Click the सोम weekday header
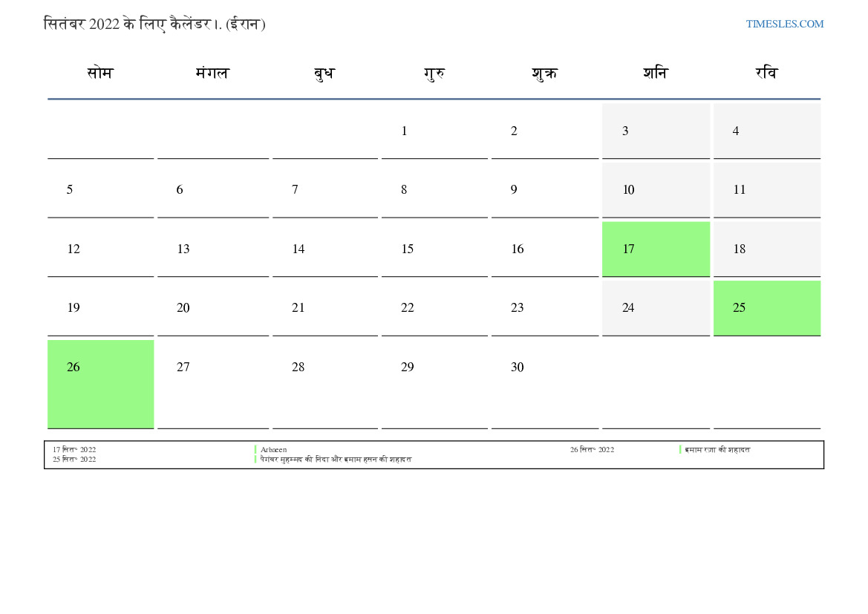The width and height of the screenshot is (868, 614). (100, 74)
